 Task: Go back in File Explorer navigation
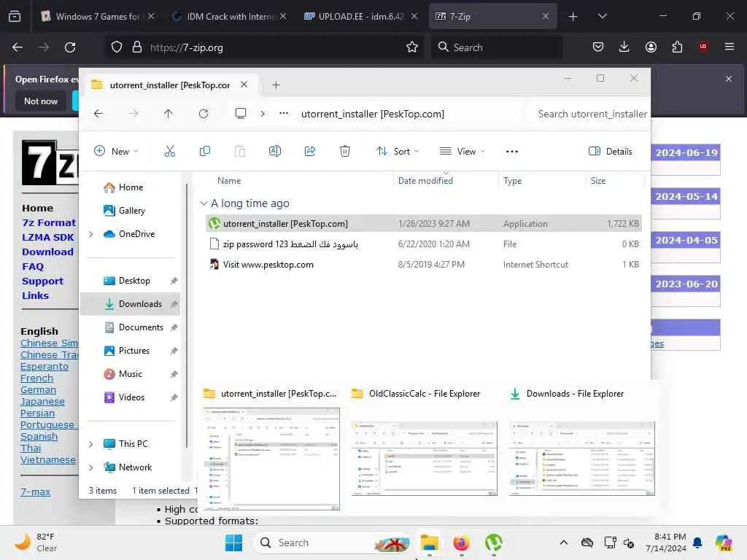(98, 114)
